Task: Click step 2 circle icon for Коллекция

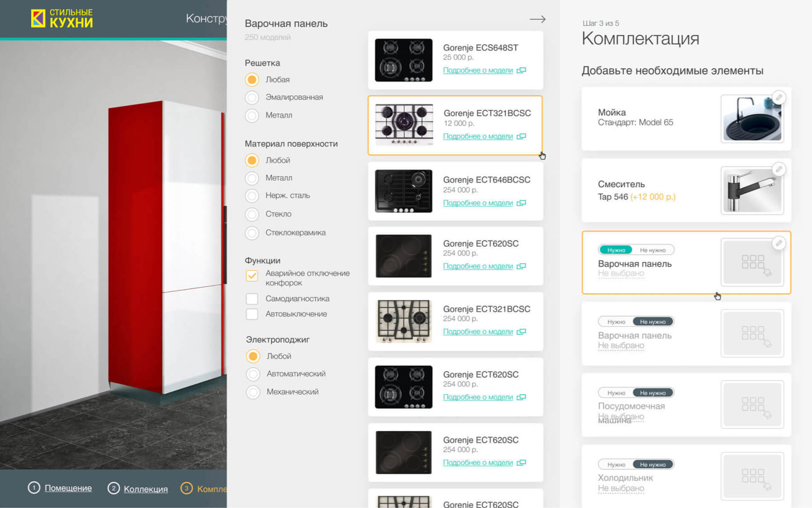Action: 114,488
